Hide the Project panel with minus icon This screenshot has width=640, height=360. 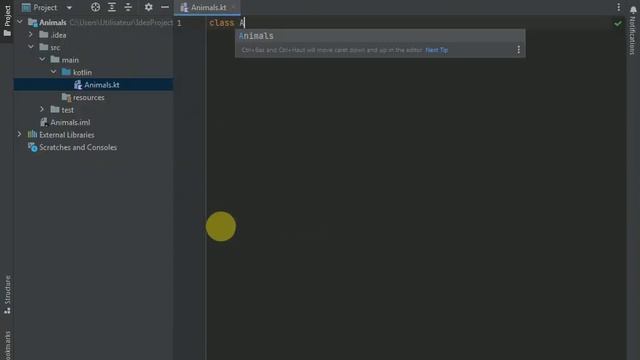165,7
